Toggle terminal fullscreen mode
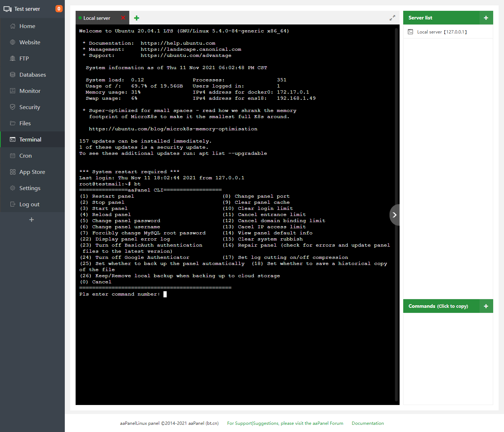504x432 pixels. (392, 18)
